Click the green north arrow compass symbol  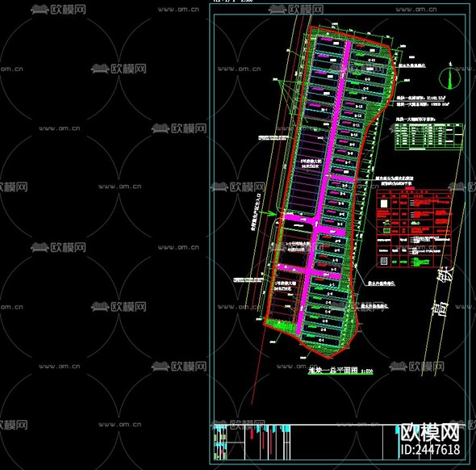[449, 78]
